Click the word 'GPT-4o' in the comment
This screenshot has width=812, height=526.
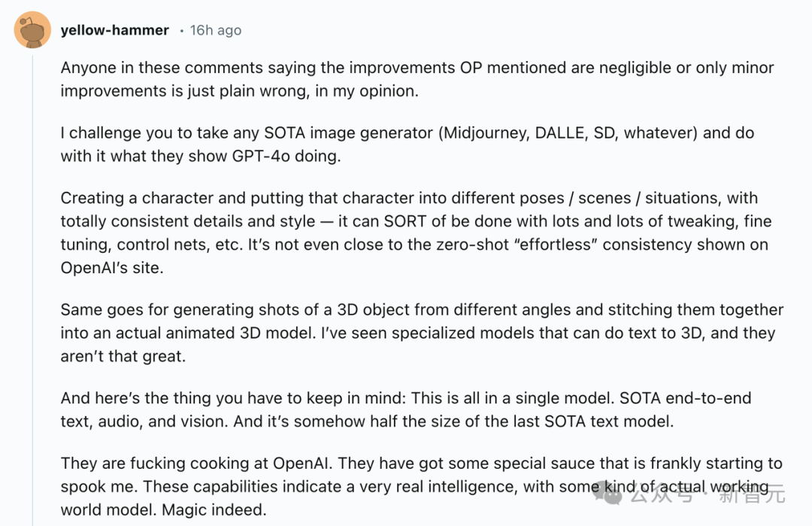[x=261, y=156]
